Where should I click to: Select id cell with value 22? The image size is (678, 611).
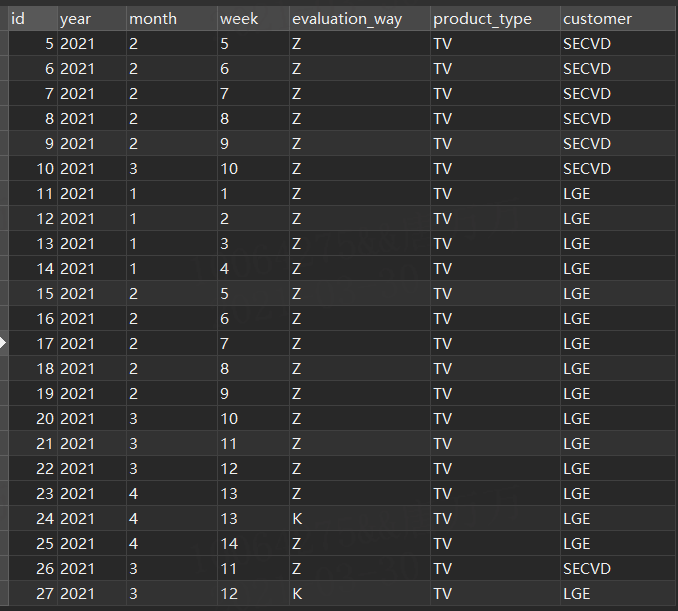click(33, 468)
